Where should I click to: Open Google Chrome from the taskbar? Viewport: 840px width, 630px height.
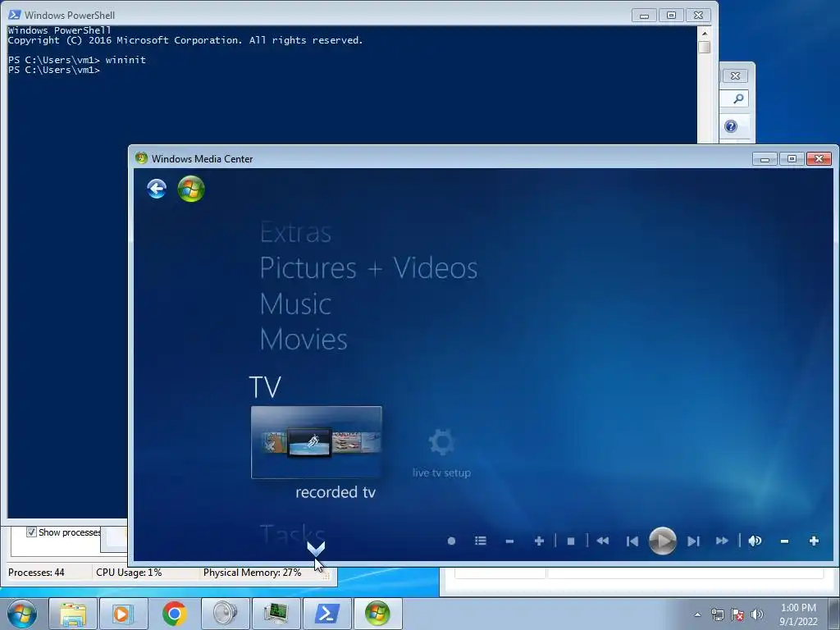point(174,614)
